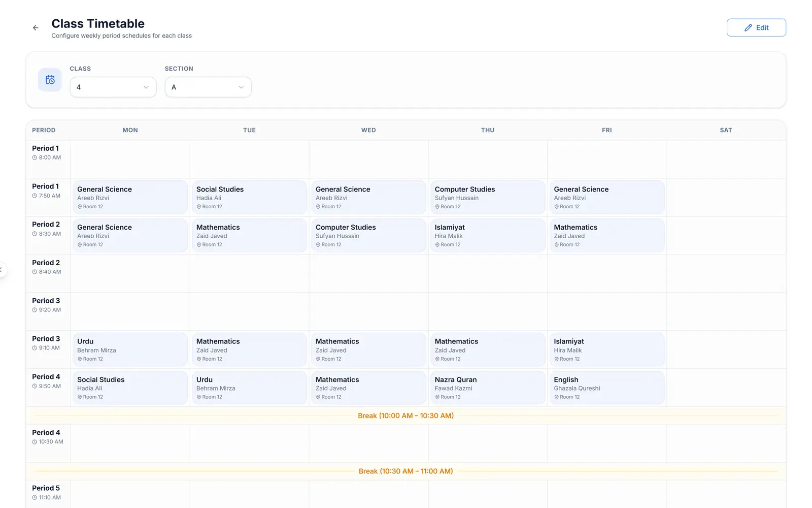Click the MON column header
The height and width of the screenshot is (508, 812).
130,130
